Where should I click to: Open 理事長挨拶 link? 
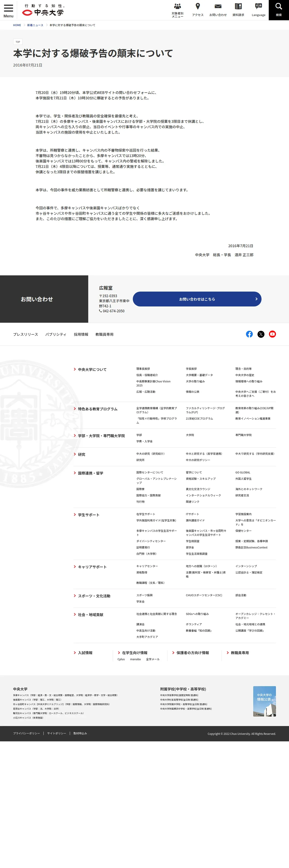tap(143, 369)
